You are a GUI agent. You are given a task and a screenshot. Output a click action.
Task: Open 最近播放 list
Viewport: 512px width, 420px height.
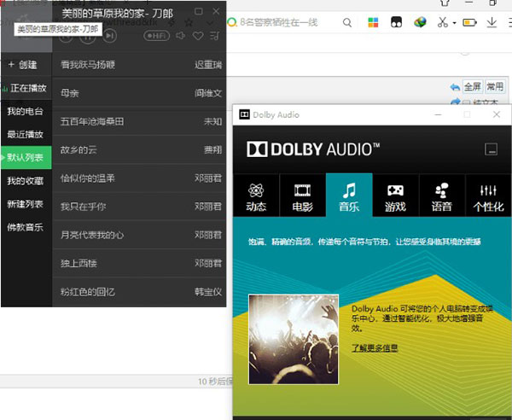25,134
